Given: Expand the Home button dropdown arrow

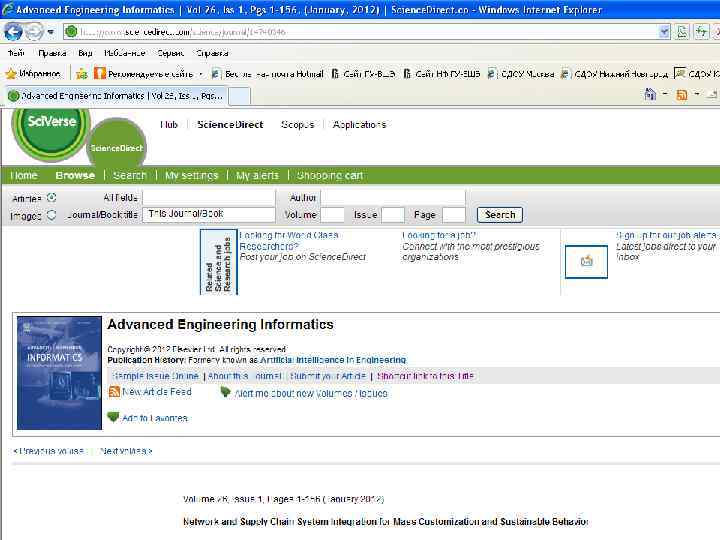Looking at the screenshot, I should (x=665, y=94).
